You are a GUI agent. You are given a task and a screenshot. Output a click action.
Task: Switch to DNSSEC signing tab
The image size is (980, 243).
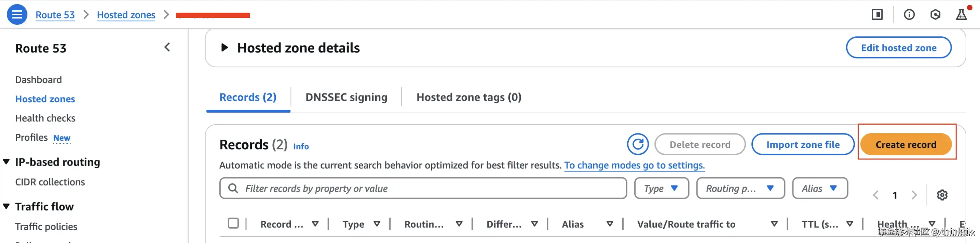pyautogui.click(x=346, y=97)
